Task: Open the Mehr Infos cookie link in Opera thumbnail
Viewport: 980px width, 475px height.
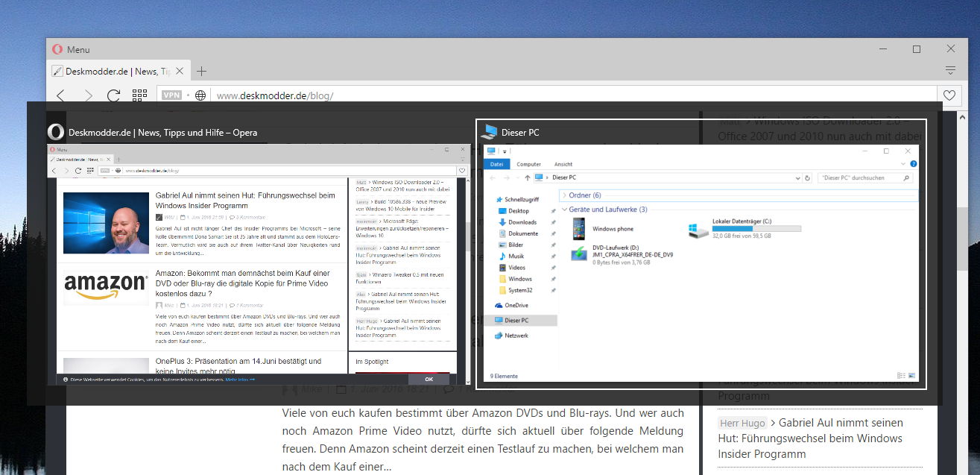Action: [x=240, y=380]
